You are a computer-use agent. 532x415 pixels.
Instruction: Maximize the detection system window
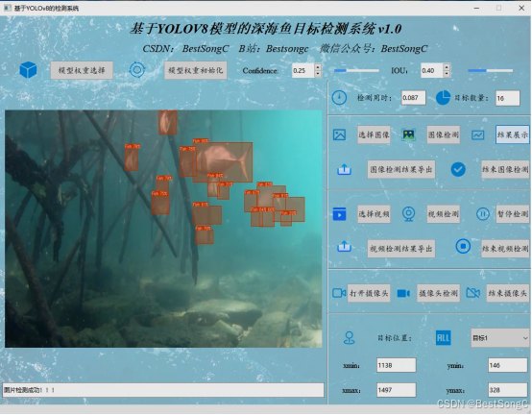coord(498,8)
